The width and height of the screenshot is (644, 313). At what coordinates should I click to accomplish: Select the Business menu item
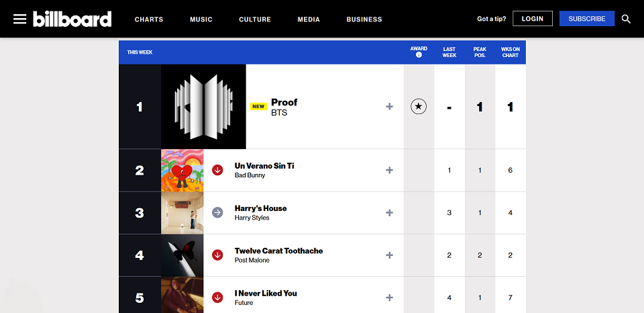(x=364, y=19)
